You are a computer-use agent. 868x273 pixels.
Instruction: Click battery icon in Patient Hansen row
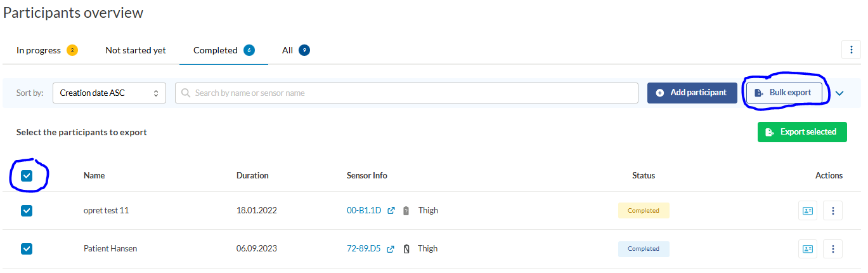[x=406, y=249]
